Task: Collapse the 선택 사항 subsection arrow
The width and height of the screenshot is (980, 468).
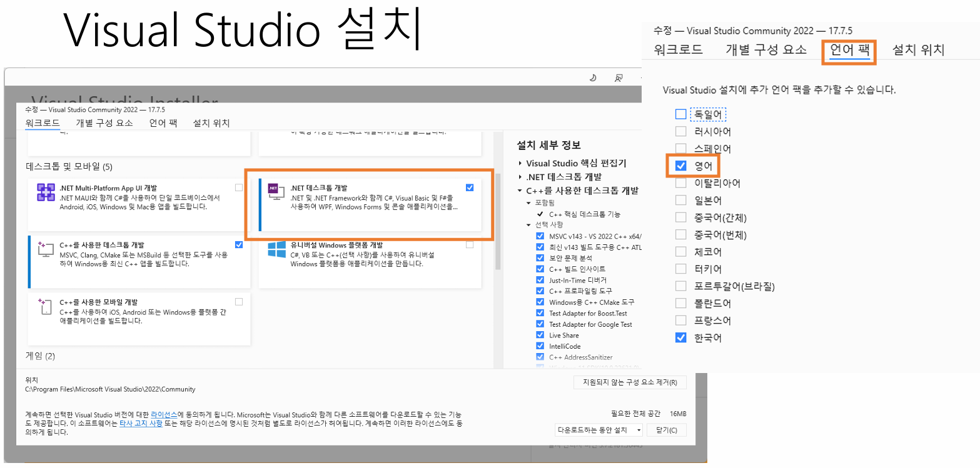Action: pos(528,225)
